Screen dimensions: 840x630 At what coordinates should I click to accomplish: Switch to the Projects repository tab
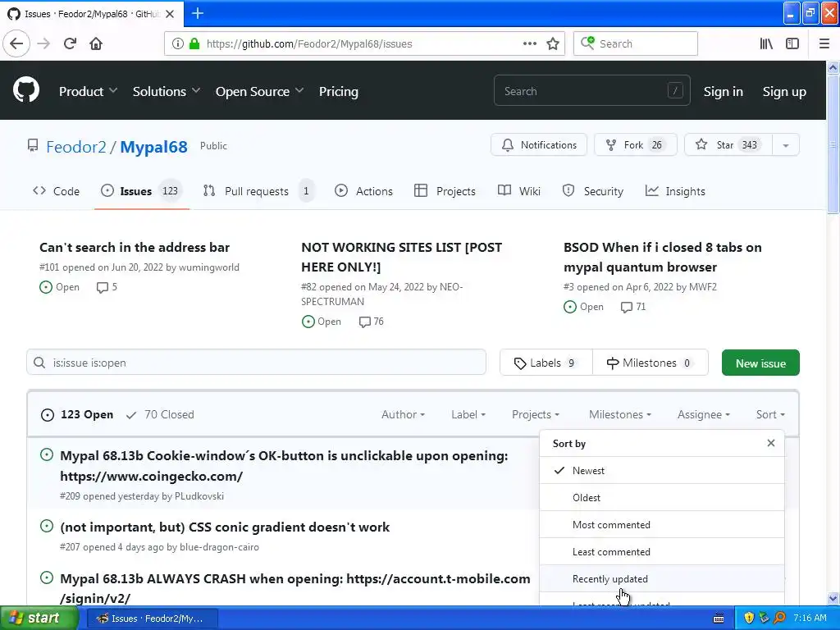point(445,191)
